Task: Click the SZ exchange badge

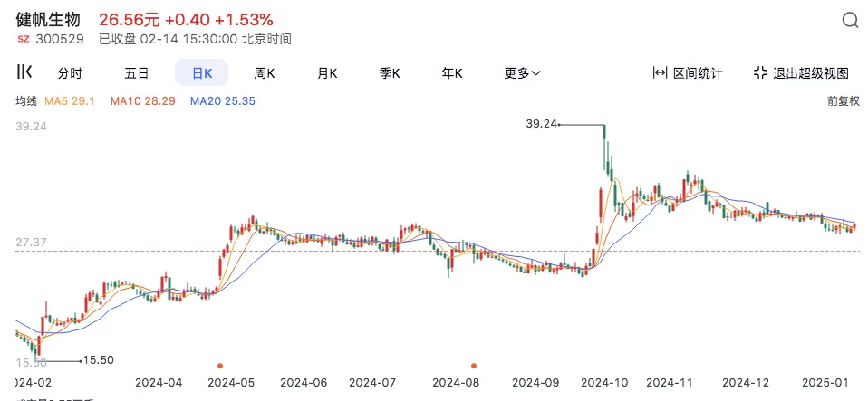Action: click(x=24, y=39)
